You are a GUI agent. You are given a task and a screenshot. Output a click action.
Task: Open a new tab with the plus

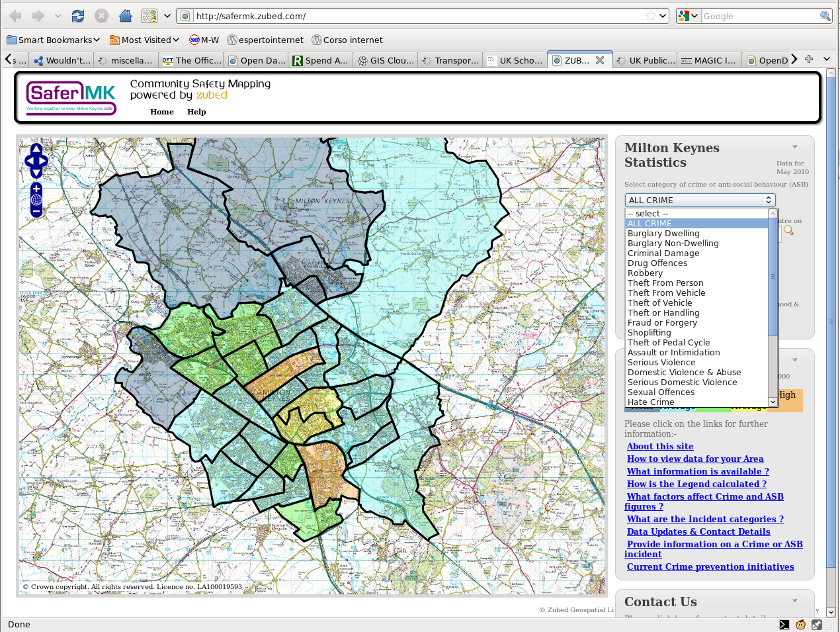click(809, 59)
